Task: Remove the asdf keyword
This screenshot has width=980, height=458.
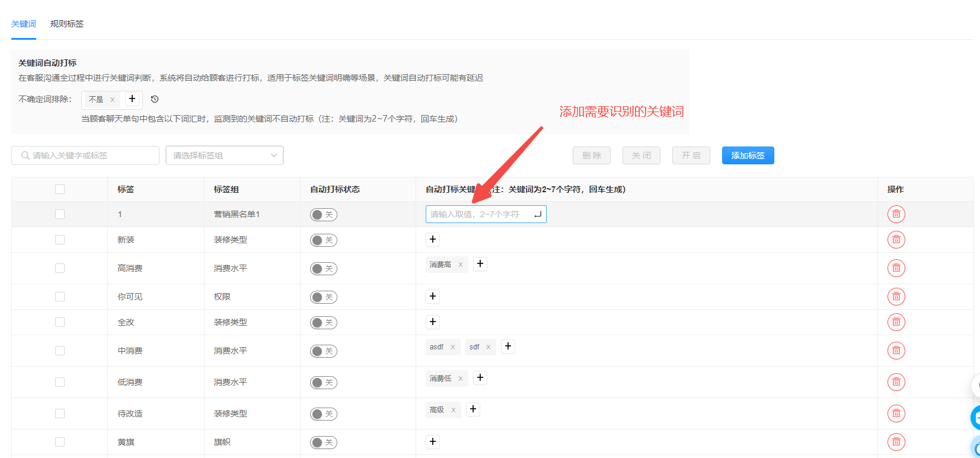Action: pyautogui.click(x=453, y=347)
